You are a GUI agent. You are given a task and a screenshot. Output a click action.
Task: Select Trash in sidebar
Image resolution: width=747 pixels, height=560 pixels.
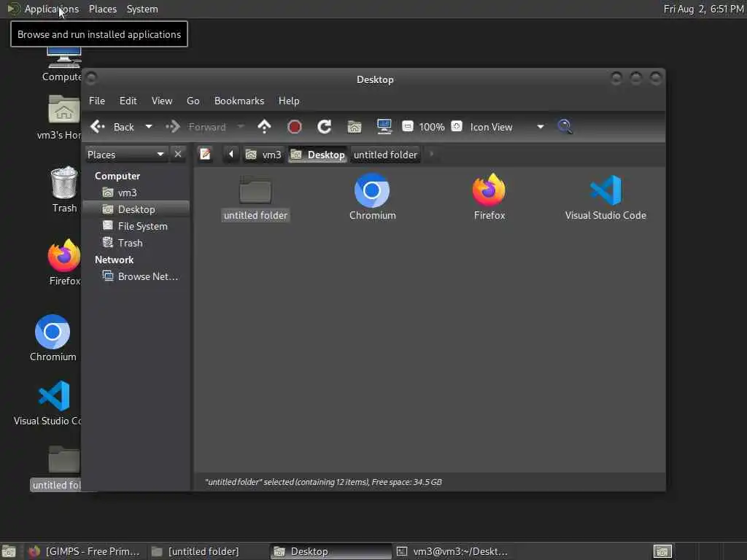point(136,243)
